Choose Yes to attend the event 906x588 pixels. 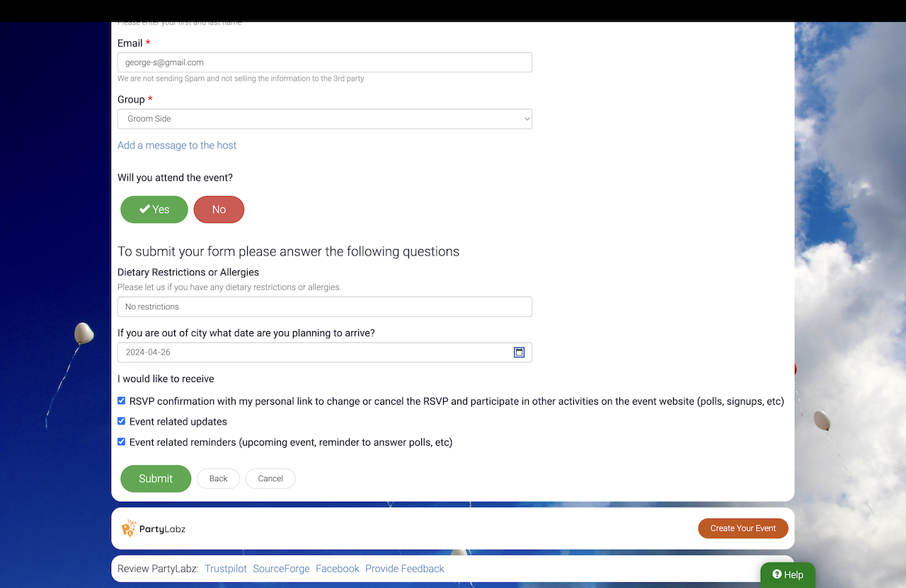point(154,209)
